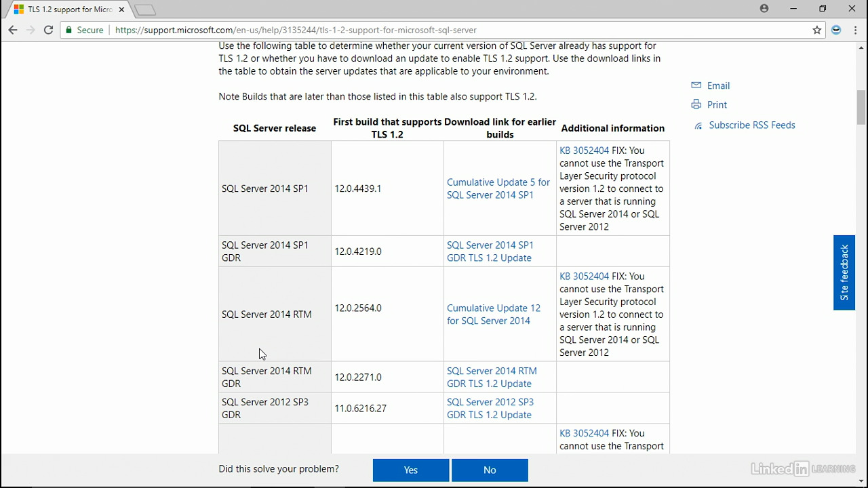868x488 pixels.
Task: Click the SQL Server 2014 SP1 GDR cell
Action: point(275,251)
